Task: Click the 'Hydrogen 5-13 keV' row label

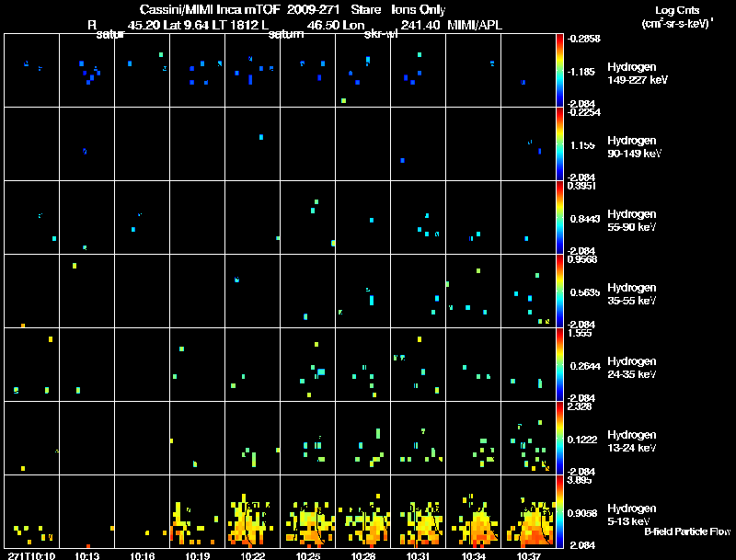Action: pos(632,515)
